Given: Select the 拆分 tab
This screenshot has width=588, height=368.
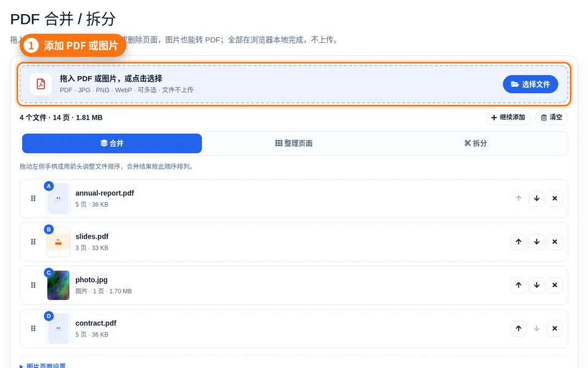Looking at the screenshot, I should coord(475,143).
